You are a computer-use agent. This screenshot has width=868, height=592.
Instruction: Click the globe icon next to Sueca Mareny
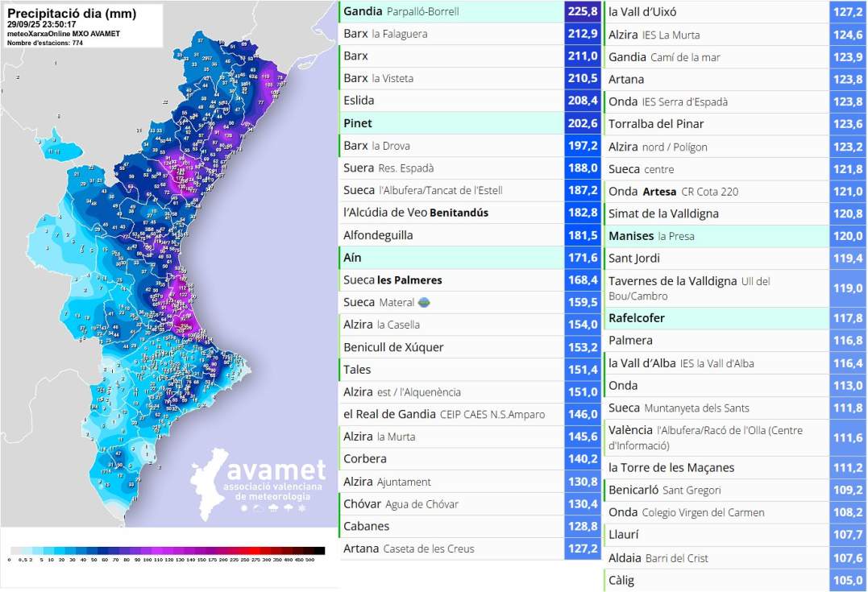tap(424, 303)
